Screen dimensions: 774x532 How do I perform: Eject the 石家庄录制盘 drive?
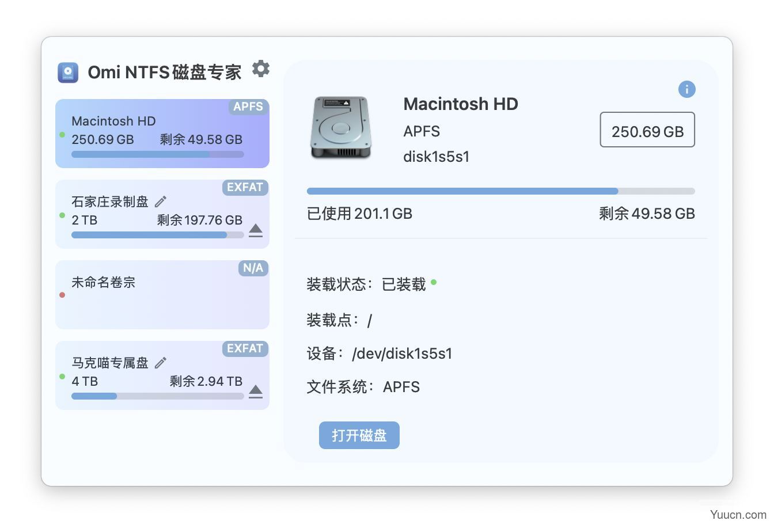256,230
